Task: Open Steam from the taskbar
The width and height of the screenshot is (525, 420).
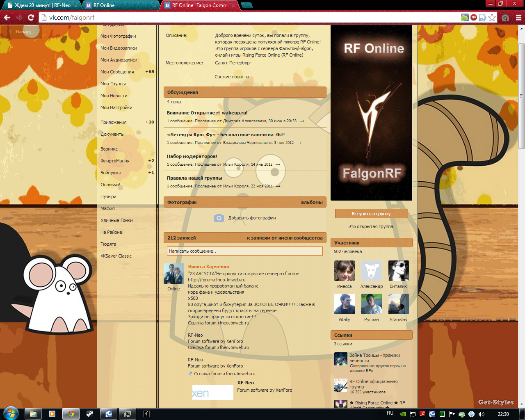Action: [89, 414]
